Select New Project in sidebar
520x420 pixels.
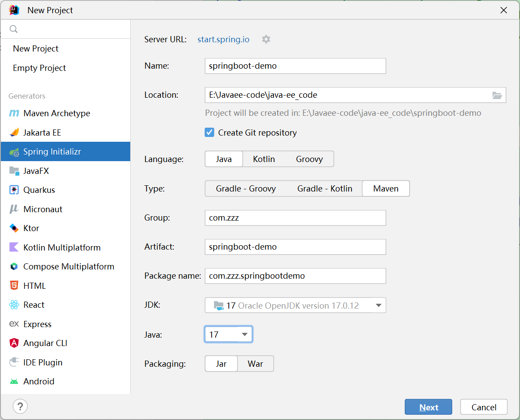click(x=36, y=48)
